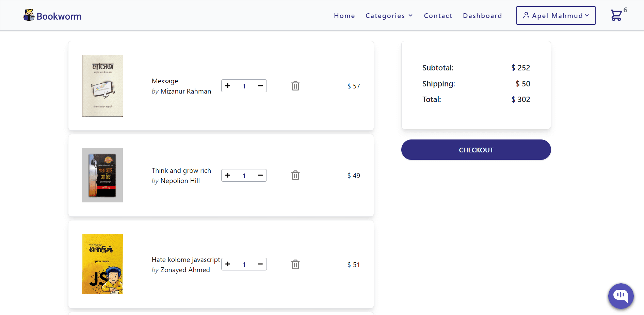
Task: Decrease quantity of Message book
Action: click(260, 86)
